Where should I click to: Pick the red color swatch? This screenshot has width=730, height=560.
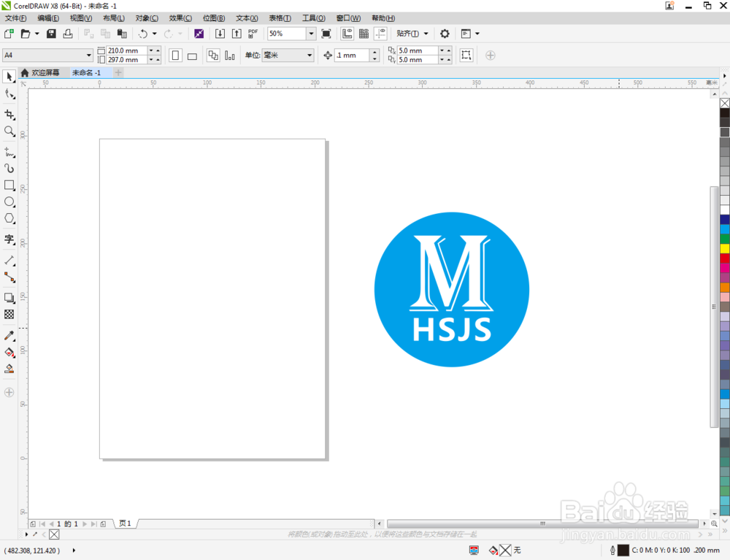click(724, 258)
